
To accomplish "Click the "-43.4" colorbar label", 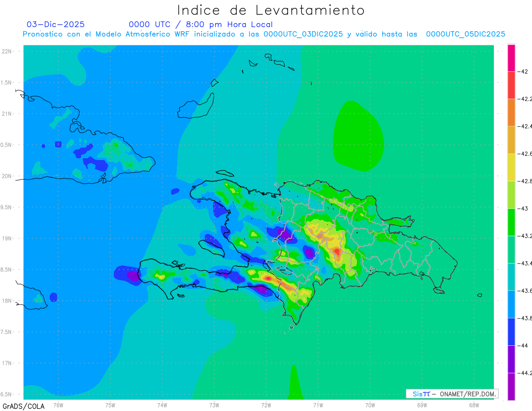I will tap(524, 263).
